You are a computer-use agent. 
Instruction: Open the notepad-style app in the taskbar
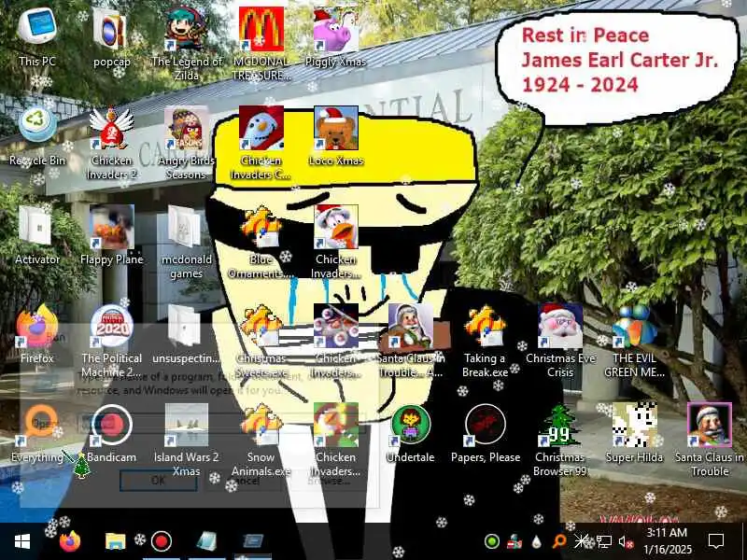(206, 541)
